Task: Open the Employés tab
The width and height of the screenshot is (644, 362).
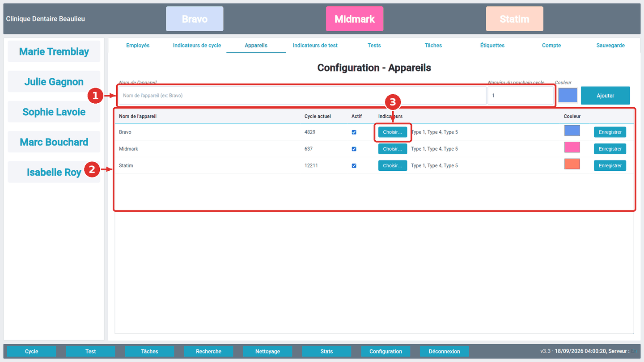Action: [x=138, y=46]
